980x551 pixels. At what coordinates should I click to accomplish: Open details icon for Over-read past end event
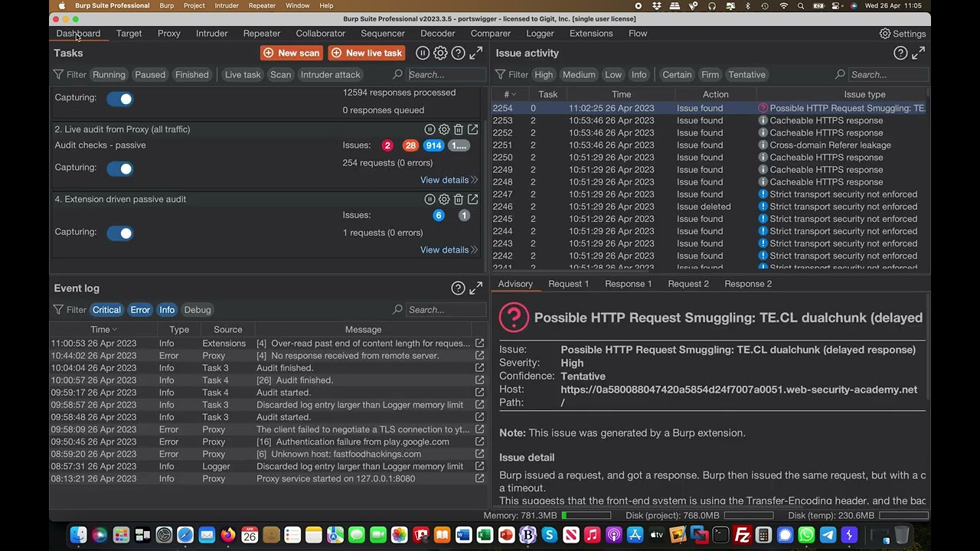(479, 344)
